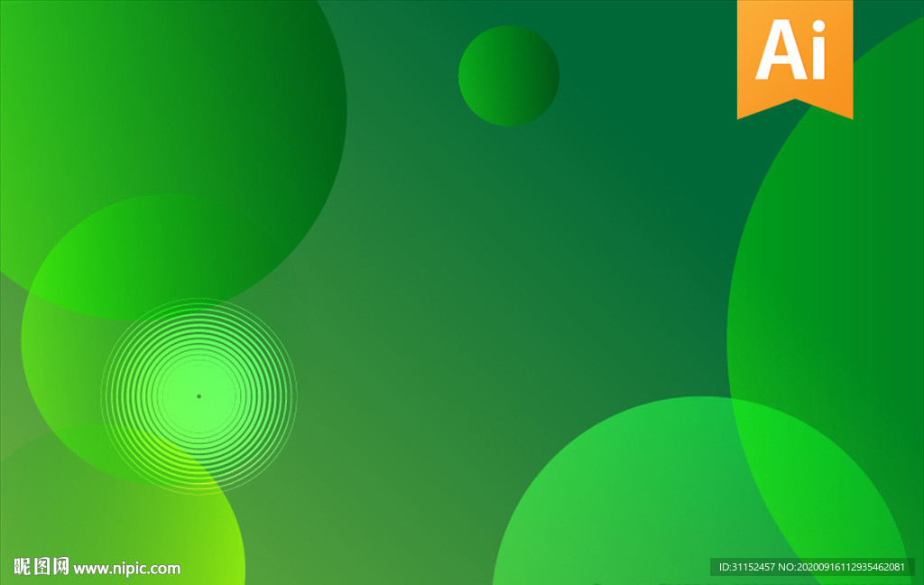This screenshot has height=585, width=924.
Task: Click the ID:31152457 number text
Action: click(x=746, y=567)
